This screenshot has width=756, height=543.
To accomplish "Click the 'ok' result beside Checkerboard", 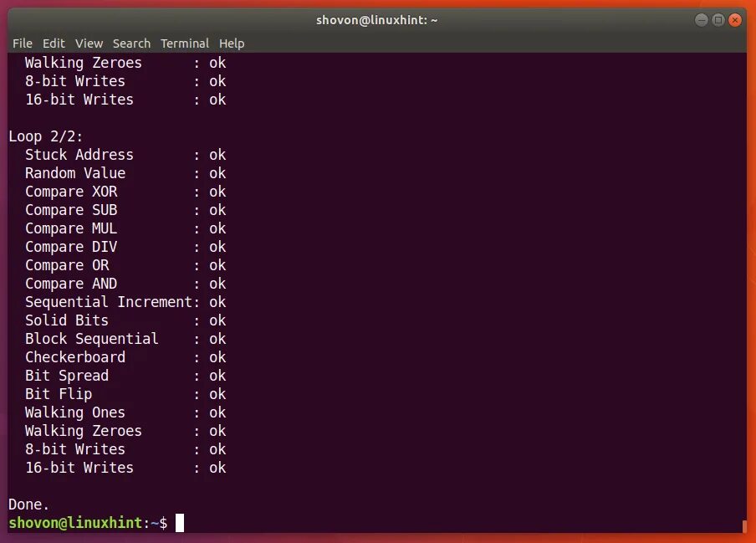I will [217, 357].
